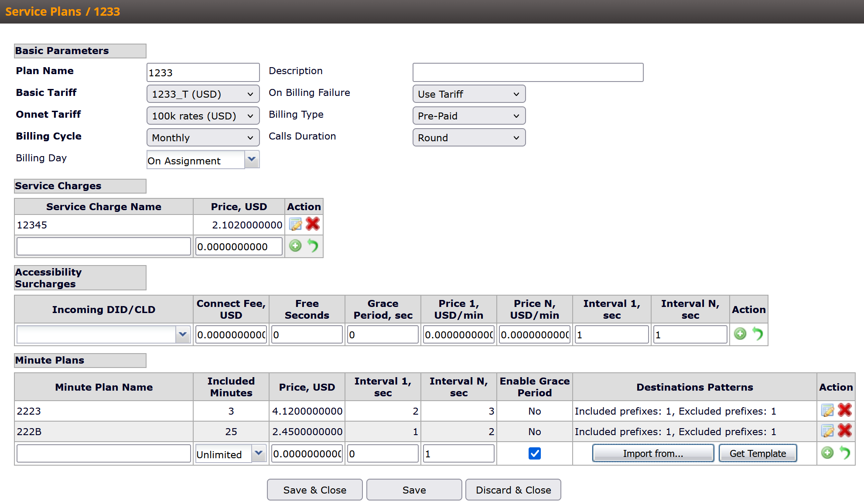Reset the new service charge row
The width and height of the screenshot is (864, 504).
click(313, 246)
